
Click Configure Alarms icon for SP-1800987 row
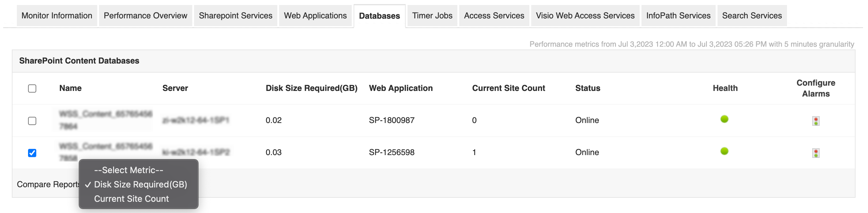click(x=815, y=121)
